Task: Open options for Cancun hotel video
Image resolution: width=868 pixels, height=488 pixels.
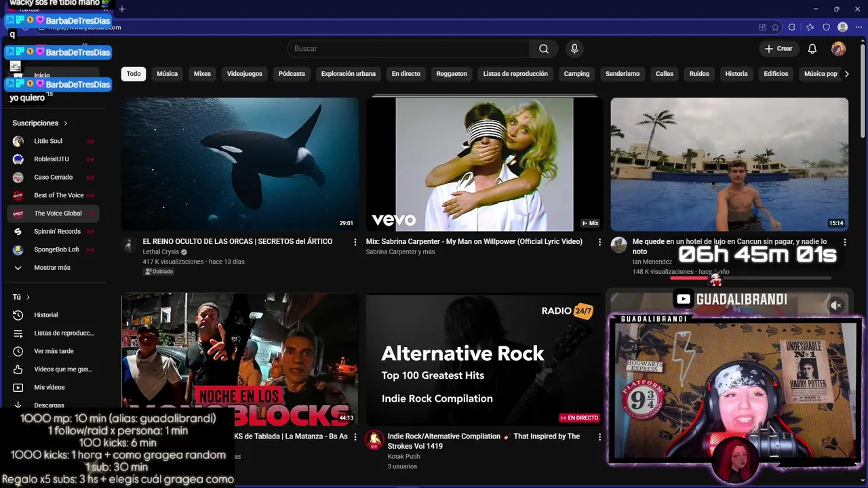Action: pos(844,242)
